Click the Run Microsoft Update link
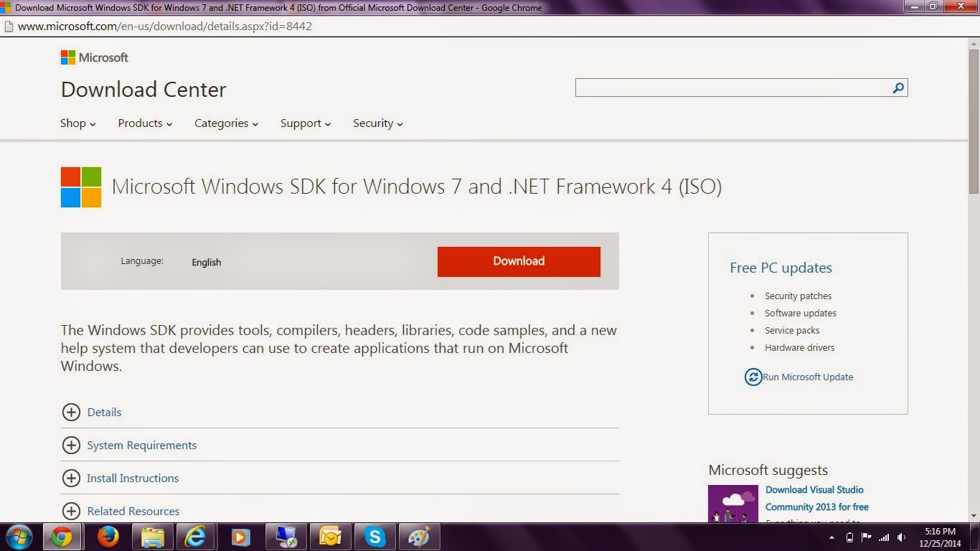 pos(808,377)
